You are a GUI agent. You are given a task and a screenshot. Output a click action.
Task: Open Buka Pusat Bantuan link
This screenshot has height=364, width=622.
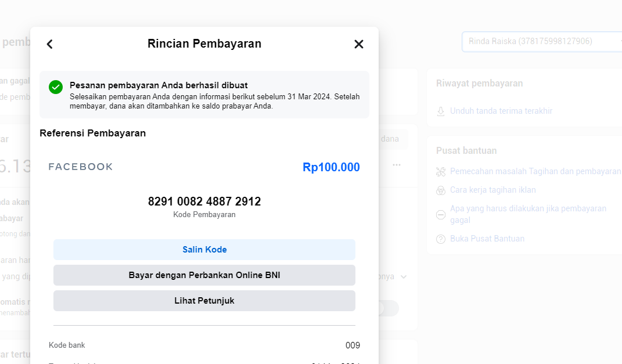tap(487, 239)
